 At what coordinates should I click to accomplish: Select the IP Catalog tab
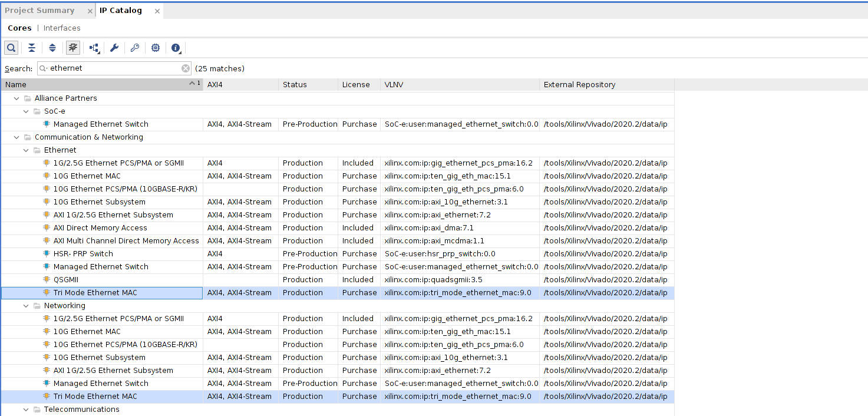click(121, 11)
